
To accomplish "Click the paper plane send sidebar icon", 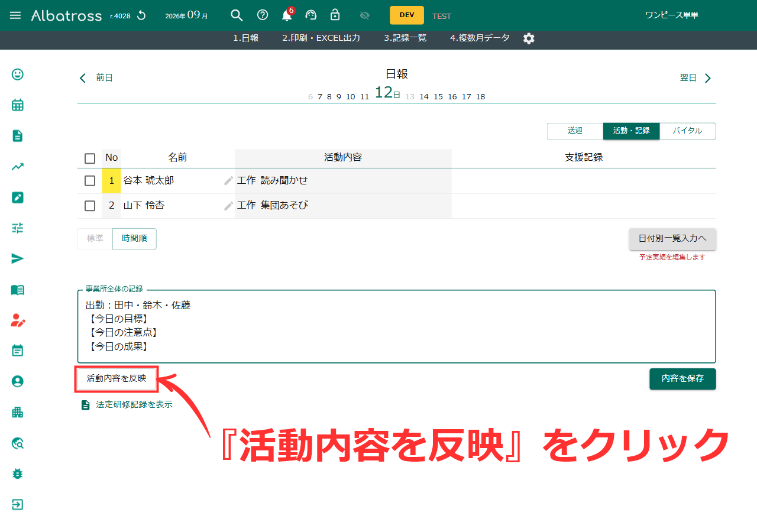I will pos(18,259).
